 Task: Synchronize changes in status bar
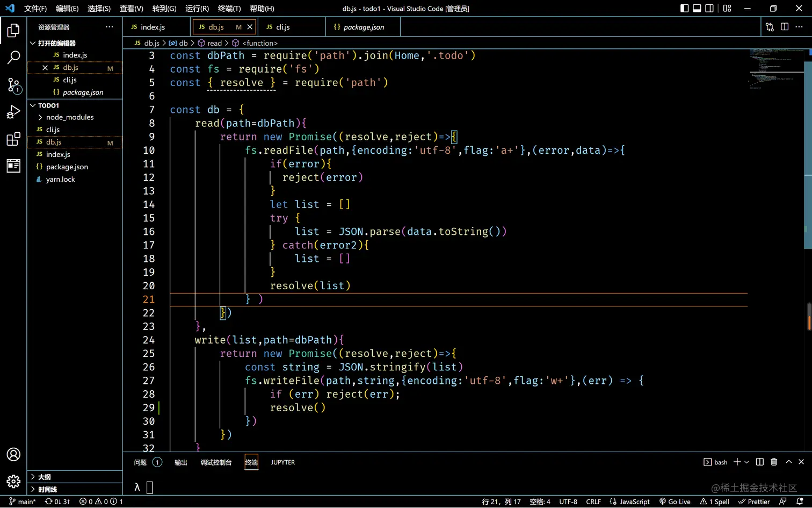[57, 502]
